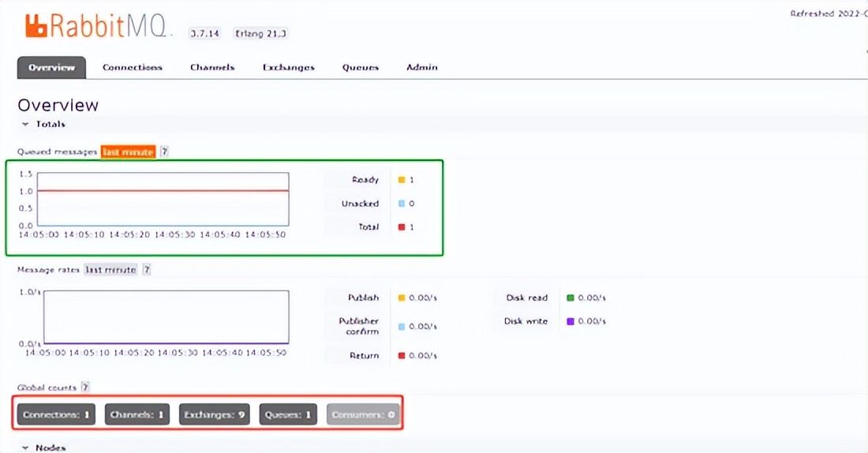Click the red Total swatch
The height and width of the screenshot is (453, 868).
[x=402, y=227]
